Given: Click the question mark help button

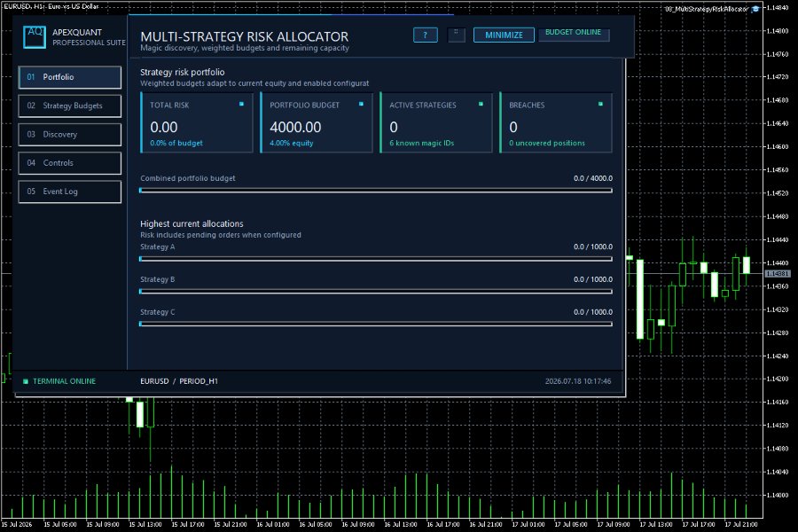Looking at the screenshot, I should coord(425,35).
